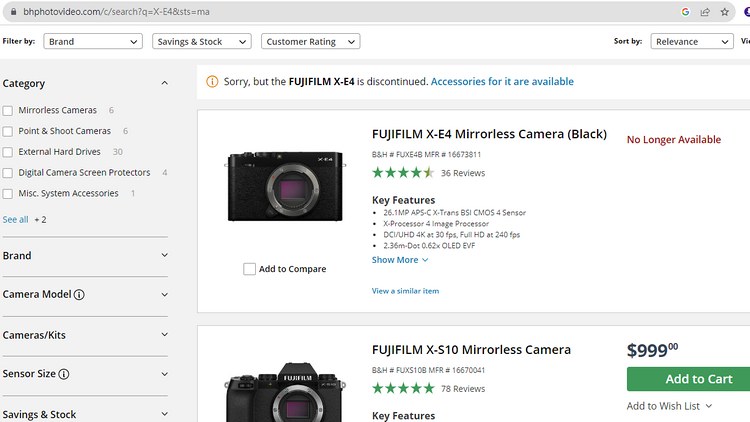The height and width of the screenshot is (422, 750).
Task: Open the Brand filter dropdown
Action: (x=93, y=42)
